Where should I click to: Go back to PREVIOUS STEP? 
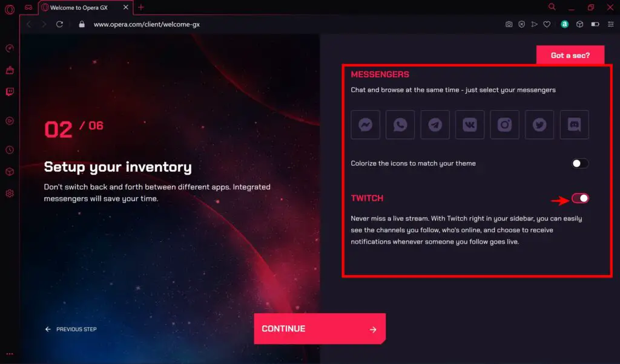pyautogui.click(x=71, y=330)
